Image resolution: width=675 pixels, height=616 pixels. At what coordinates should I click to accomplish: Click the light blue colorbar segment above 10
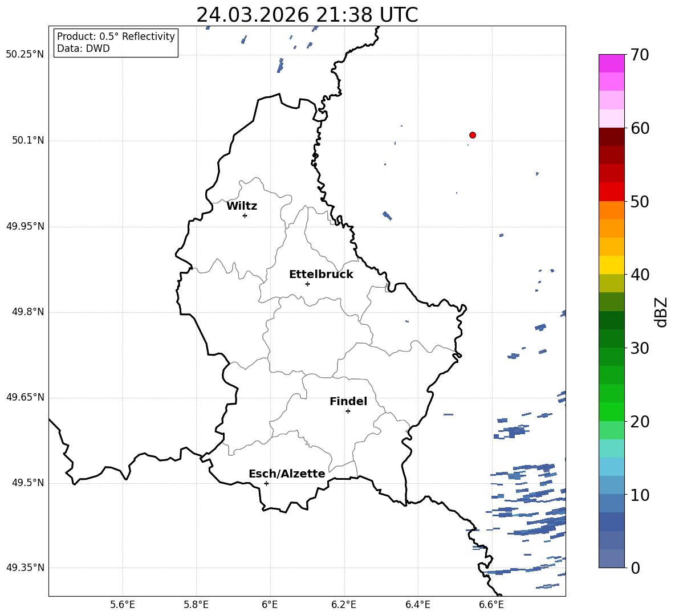611,485
